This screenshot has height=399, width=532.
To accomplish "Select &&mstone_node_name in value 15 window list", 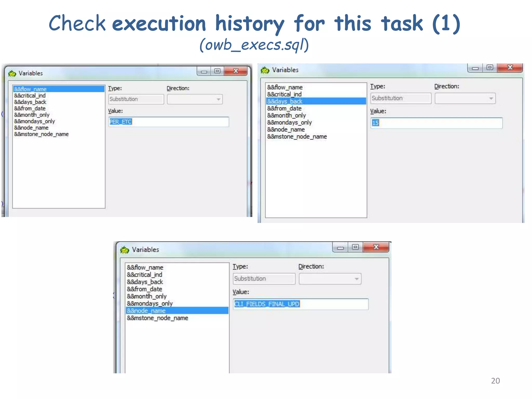I will (x=297, y=136).
